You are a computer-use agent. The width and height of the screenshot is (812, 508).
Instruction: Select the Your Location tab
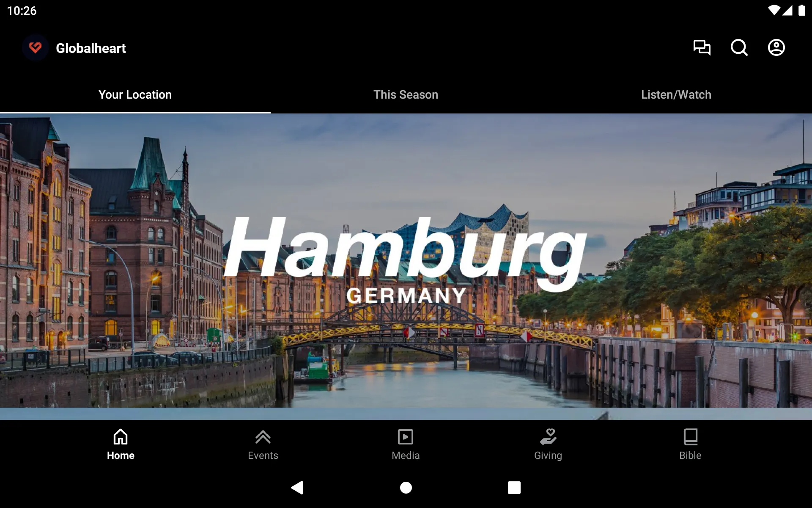134,95
